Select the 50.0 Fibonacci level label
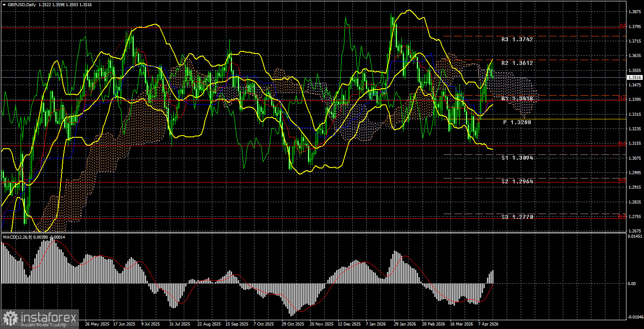The image size is (644, 329). point(622,180)
